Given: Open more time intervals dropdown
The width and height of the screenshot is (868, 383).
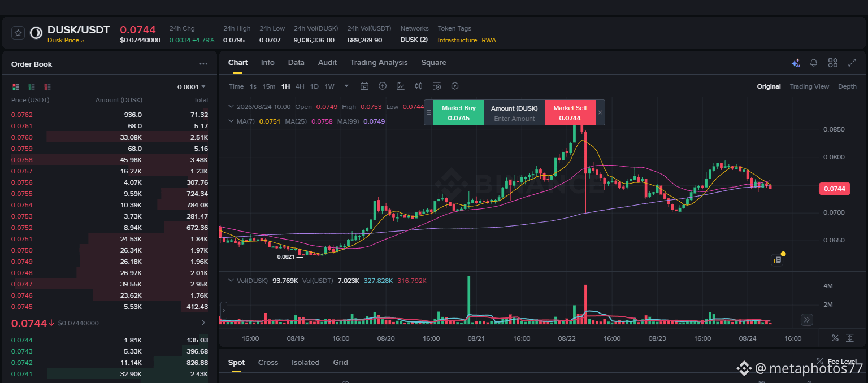Looking at the screenshot, I should click(x=346, y=86).
